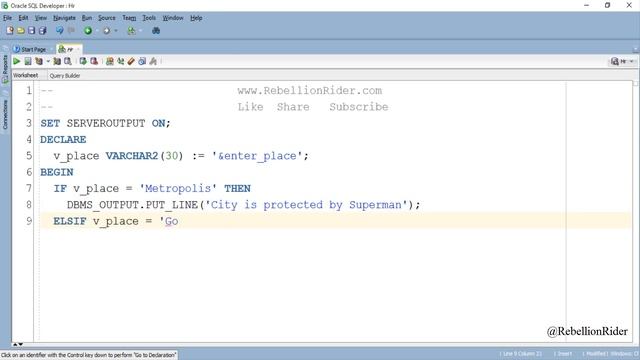Open Back navigation history dropdown arrow
Viewport: 640px width, 360px height.
97,31
